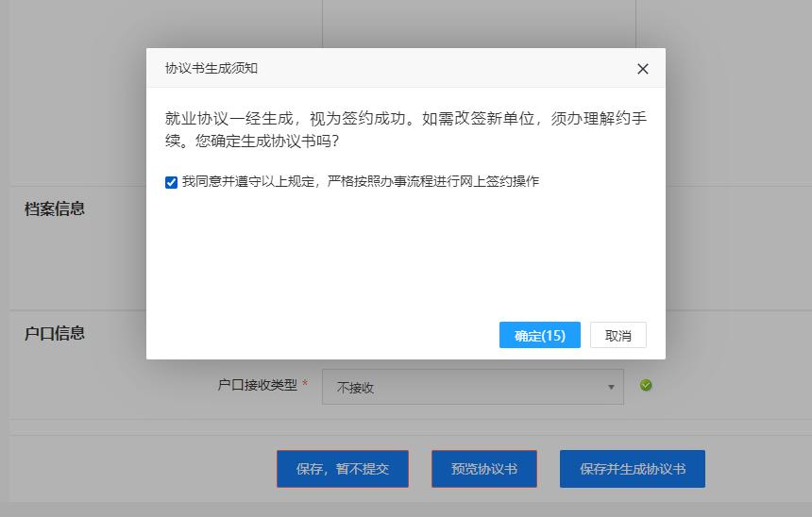Click the dialog title 协议书生成须知
The width and height of the screenshot is (812, 517).
[x=211, y=69]
